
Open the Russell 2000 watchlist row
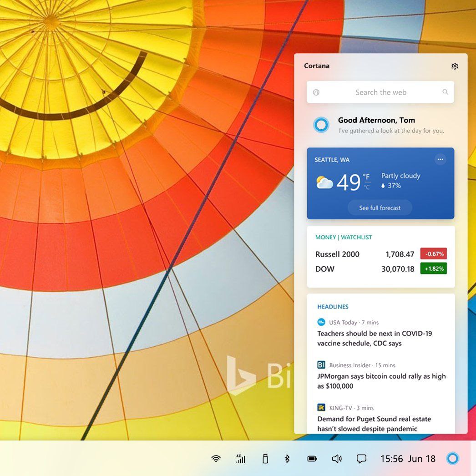[x=380, y=254]
